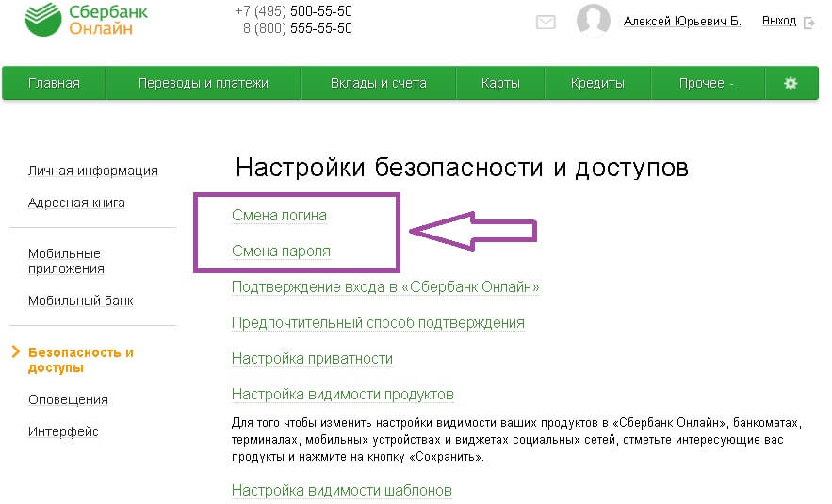Open Оповещения in the sidebar
This screenshot has height=504, width=832.
[68, 399]
